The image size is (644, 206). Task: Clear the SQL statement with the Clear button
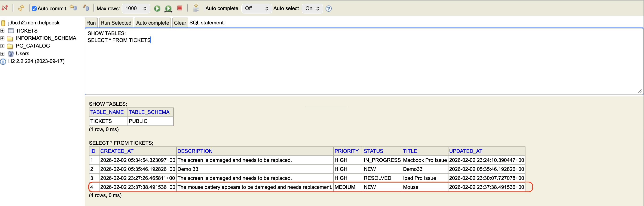180,22
